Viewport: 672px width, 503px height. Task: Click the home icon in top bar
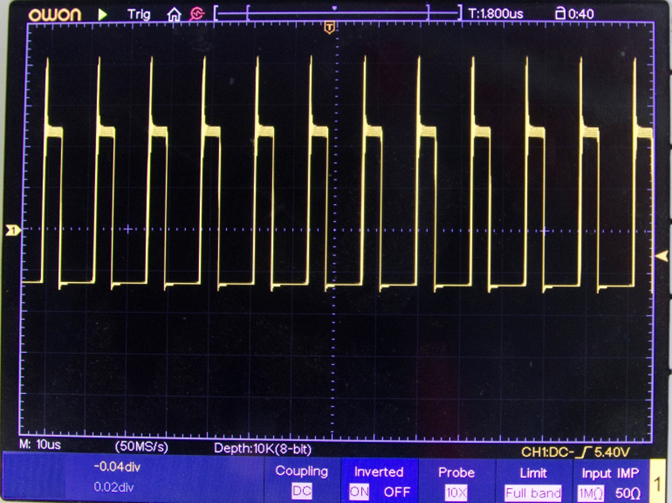(x=174, y=14)
